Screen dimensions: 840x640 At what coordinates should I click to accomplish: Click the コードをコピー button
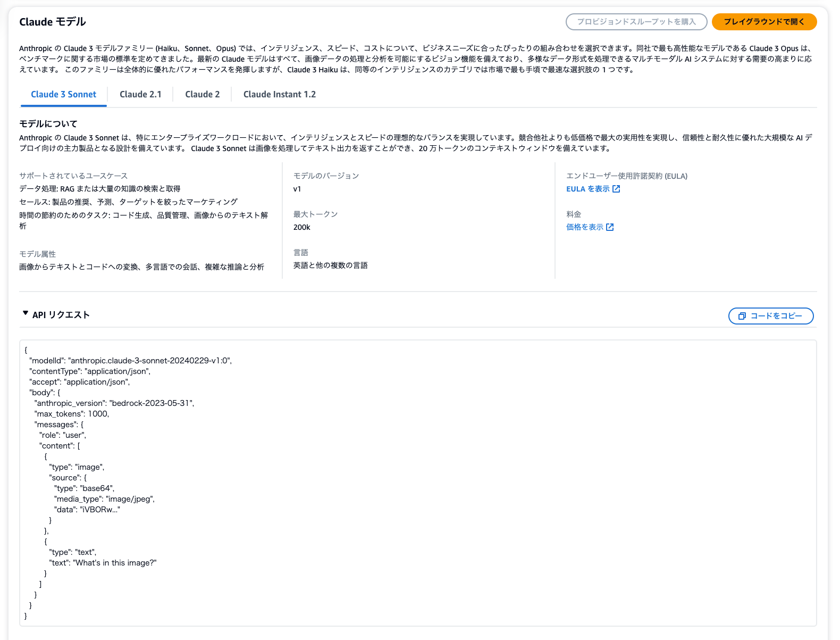tap(771, 315)
